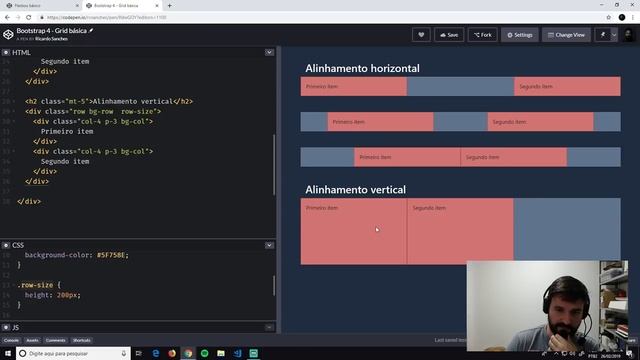Click the CSS editor vertical scrollbar

tap(274, 286)
